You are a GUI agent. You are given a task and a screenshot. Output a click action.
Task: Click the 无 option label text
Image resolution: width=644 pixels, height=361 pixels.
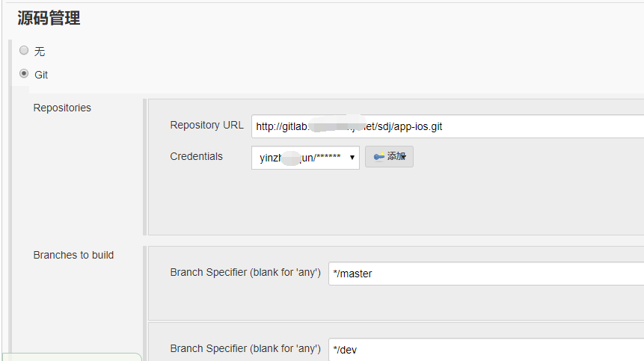[40, 52]
